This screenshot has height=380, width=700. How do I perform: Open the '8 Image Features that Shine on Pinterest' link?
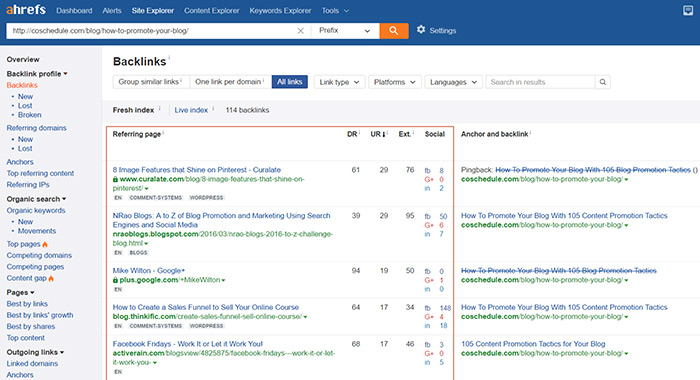click(x=196, y=170)
